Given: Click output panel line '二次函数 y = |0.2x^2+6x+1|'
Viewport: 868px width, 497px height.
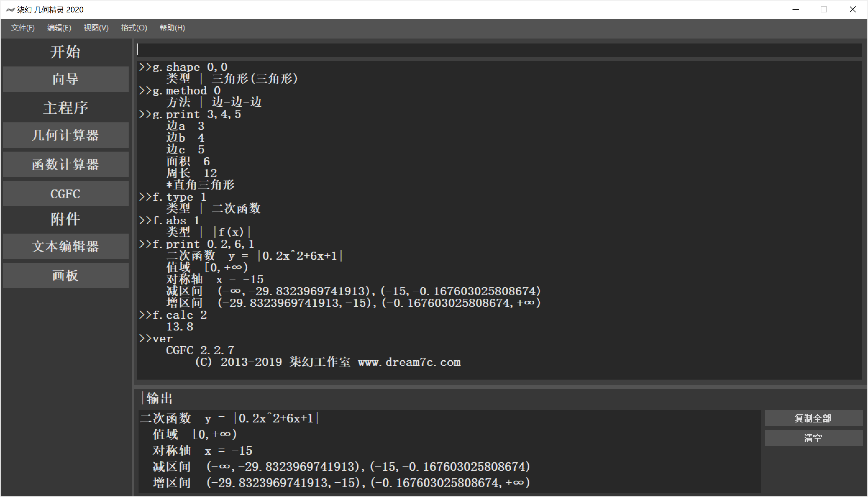Looking at the screenshot, I should tap(230, 418).
